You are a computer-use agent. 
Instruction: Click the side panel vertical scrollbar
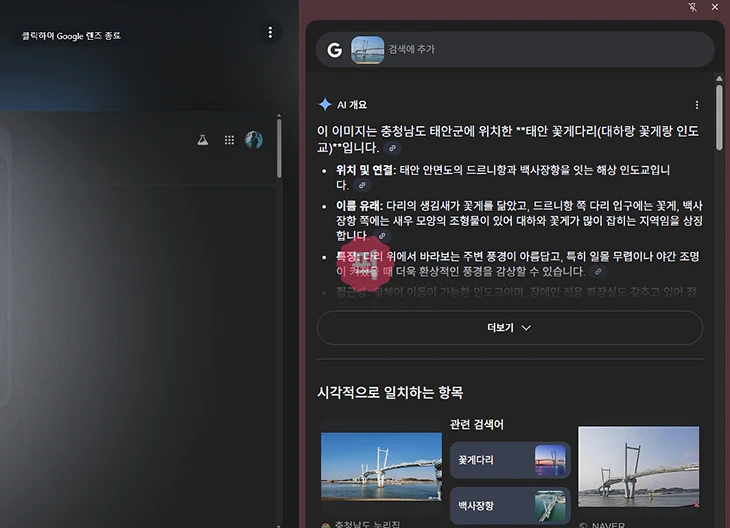pos(719,117)
